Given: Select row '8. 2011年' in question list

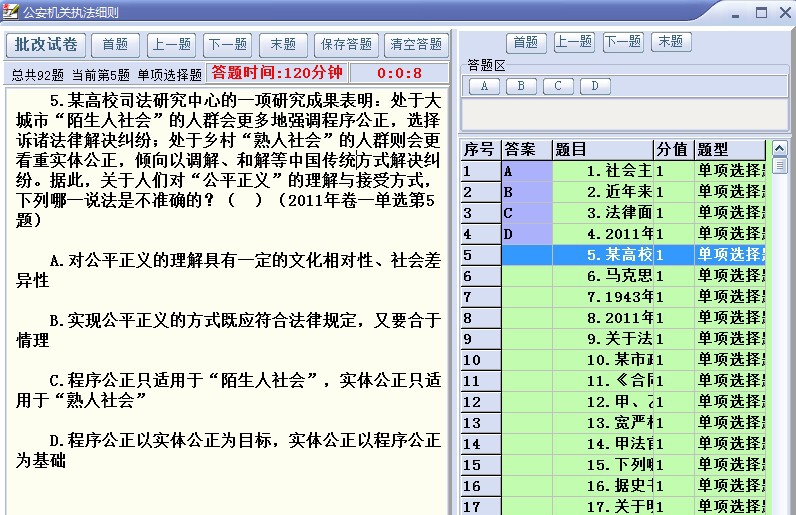Looking at the screenshot, I should pos(613,318).
